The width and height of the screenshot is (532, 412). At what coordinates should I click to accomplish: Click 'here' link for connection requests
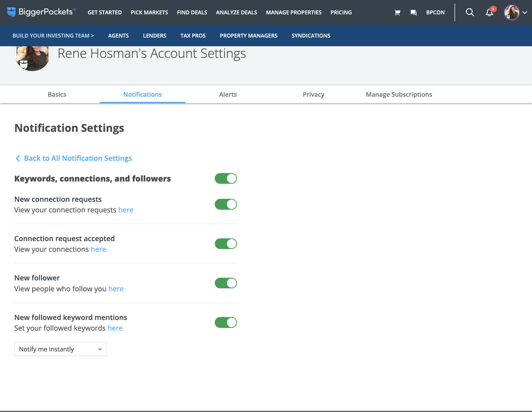pos(126,210)
